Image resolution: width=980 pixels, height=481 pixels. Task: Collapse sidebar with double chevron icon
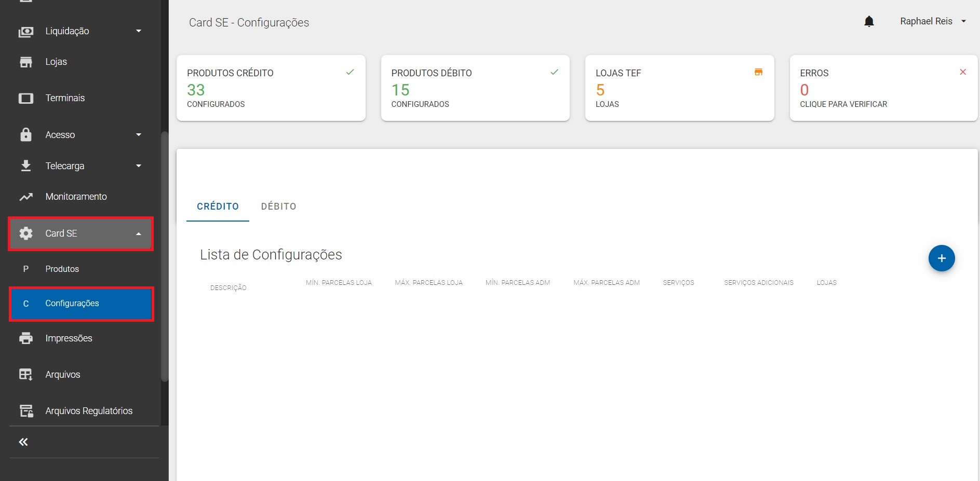(23, 442)
